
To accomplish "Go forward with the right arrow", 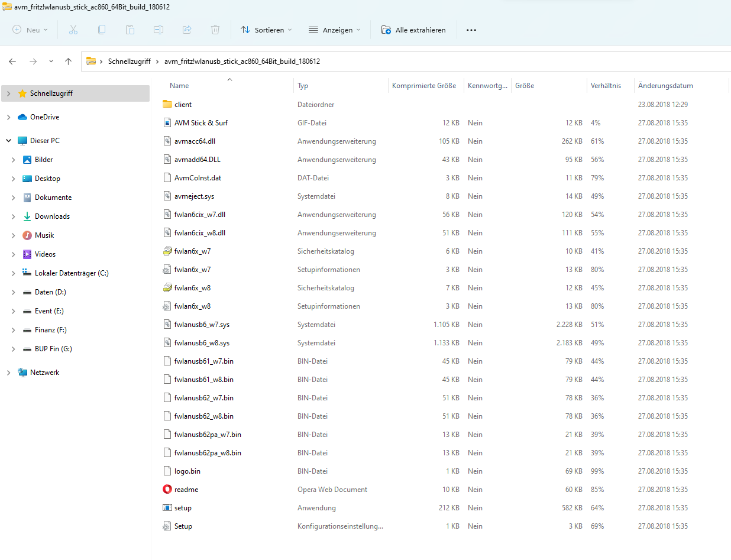I will pos(33,61).
